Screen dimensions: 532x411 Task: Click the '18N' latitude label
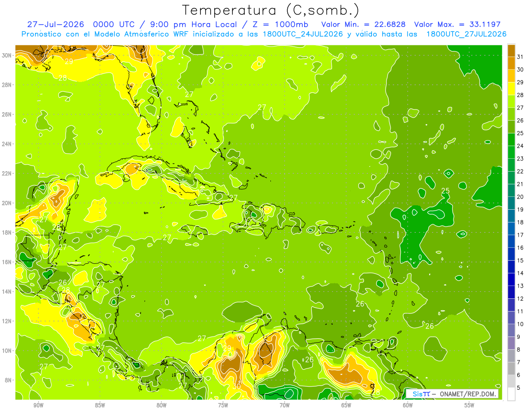[x=8, y=232]
